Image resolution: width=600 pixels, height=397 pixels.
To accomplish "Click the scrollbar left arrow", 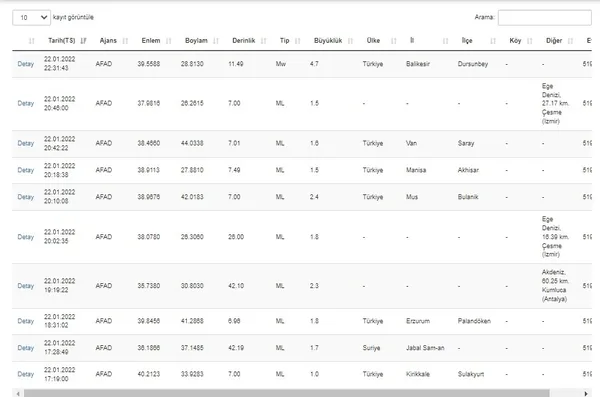I will point(18,394).
